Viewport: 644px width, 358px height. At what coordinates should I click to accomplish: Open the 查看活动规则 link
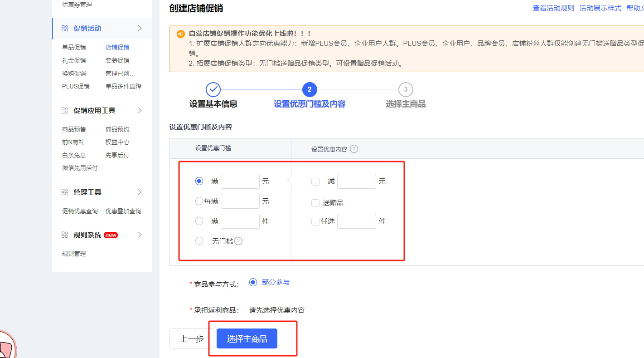pos(553,8)
